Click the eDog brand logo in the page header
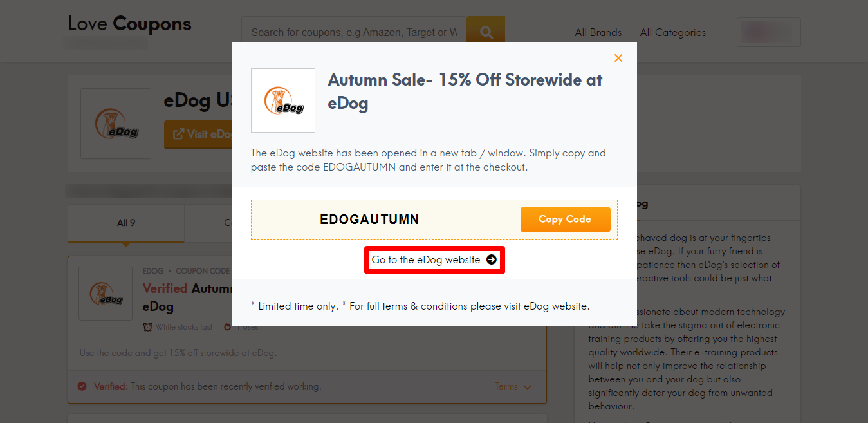Screen dimensions: 868x423 click(115, 124)
